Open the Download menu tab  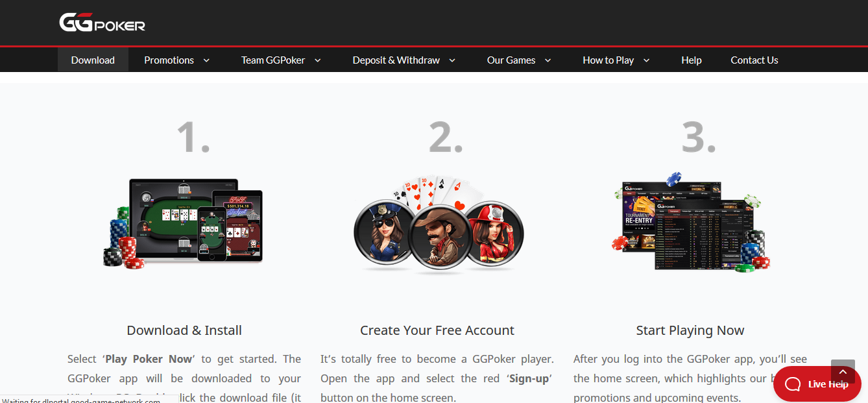point(93,60)
